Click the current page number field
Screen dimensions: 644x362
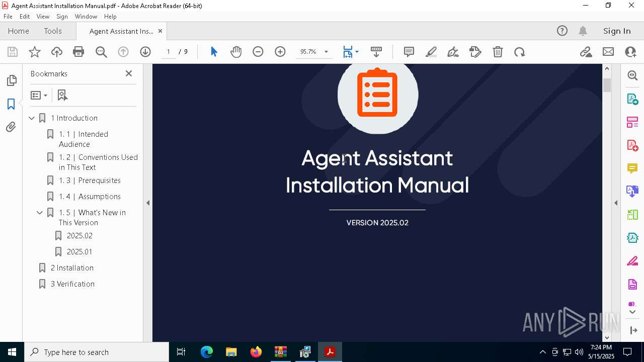pos(169,52)
